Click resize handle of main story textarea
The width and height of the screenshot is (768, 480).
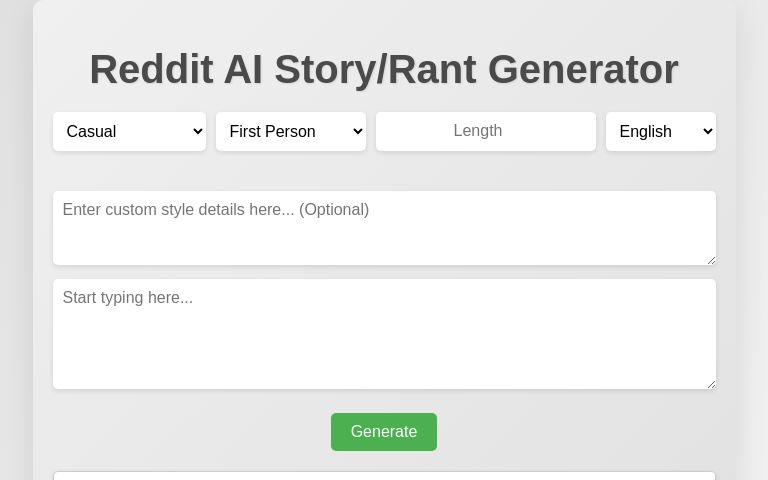711,384
